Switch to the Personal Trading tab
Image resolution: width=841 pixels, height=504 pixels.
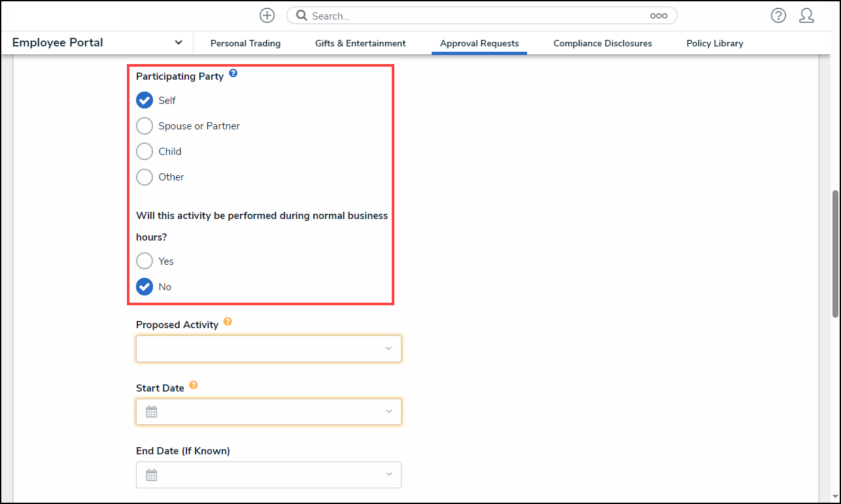(245, 43)
